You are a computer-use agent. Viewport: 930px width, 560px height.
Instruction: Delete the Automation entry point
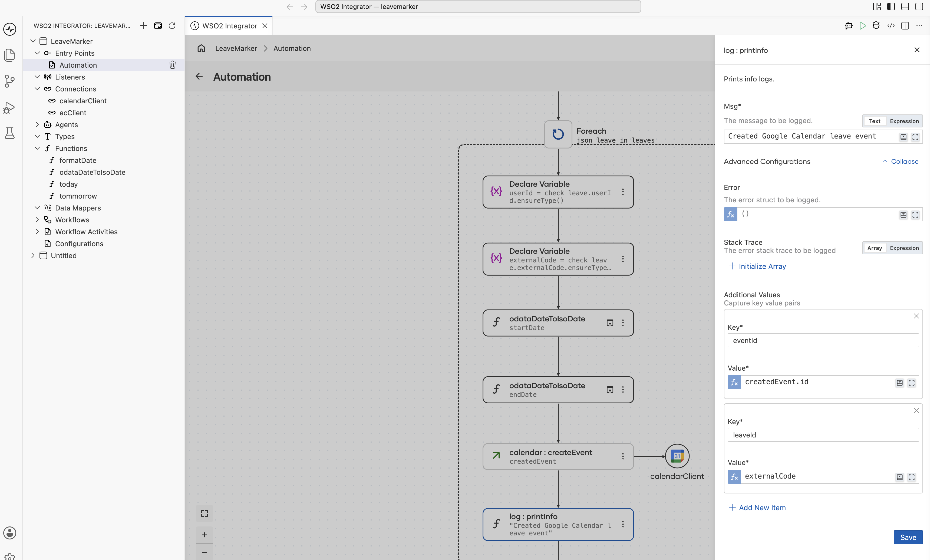pos(172,65)
